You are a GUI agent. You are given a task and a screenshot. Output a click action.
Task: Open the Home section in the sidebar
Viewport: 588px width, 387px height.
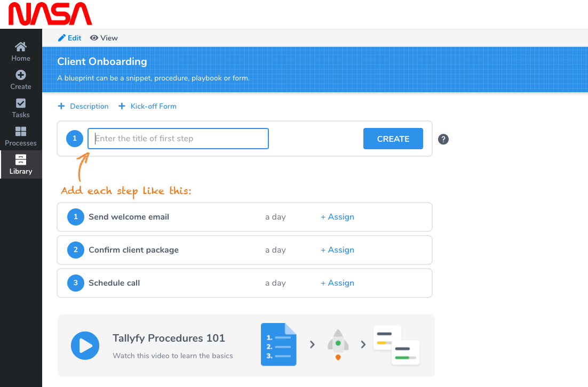(x=21, y=52)
